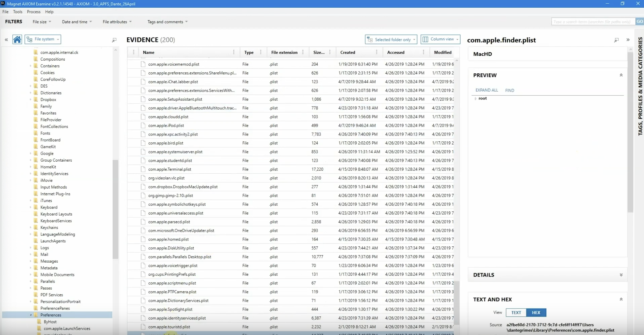Open the Tools menu
The width and height of the screenshot is (644, 335).
pyautogui.click(x=18, y=12)
